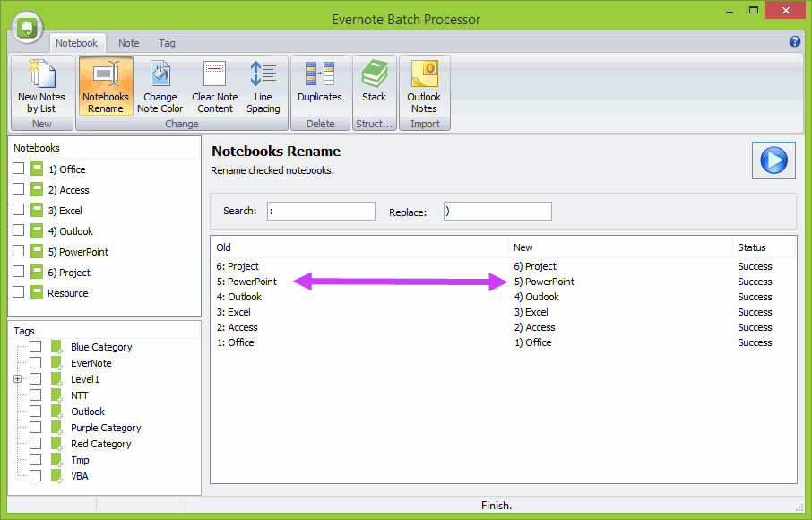Click the notebook icon beside 5) PowerPoint

point(37,252)
